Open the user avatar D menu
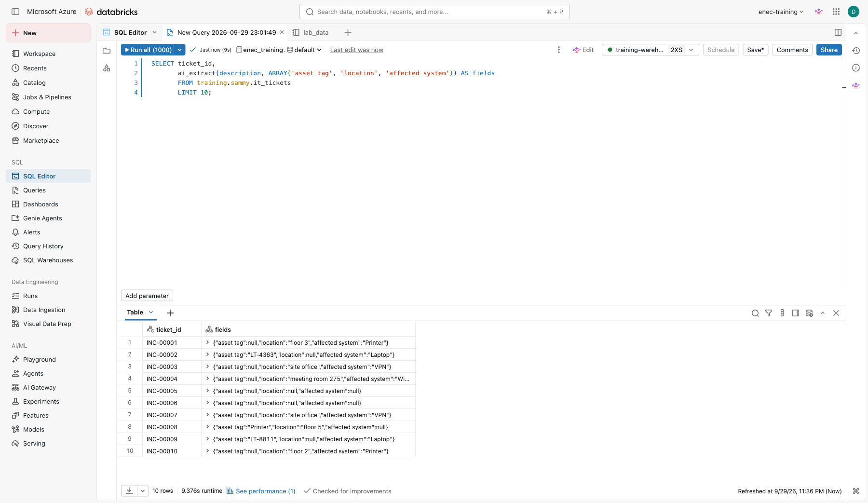The width and height of the screenshot is (868, 503). 854,12
